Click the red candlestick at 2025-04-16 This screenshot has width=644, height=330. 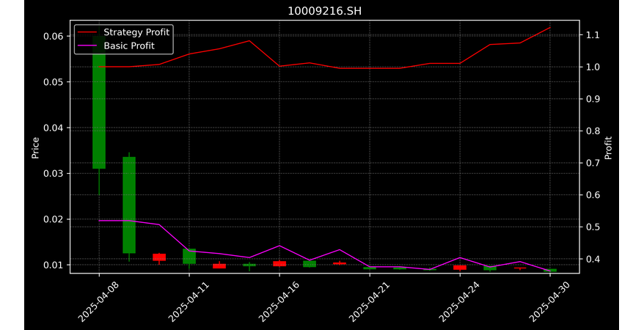click(279, 263)
